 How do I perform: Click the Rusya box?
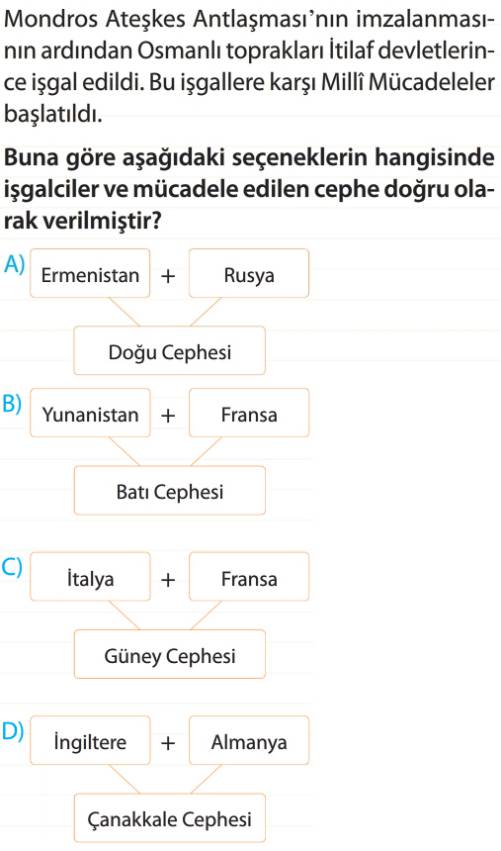click(x=249, y=274)
